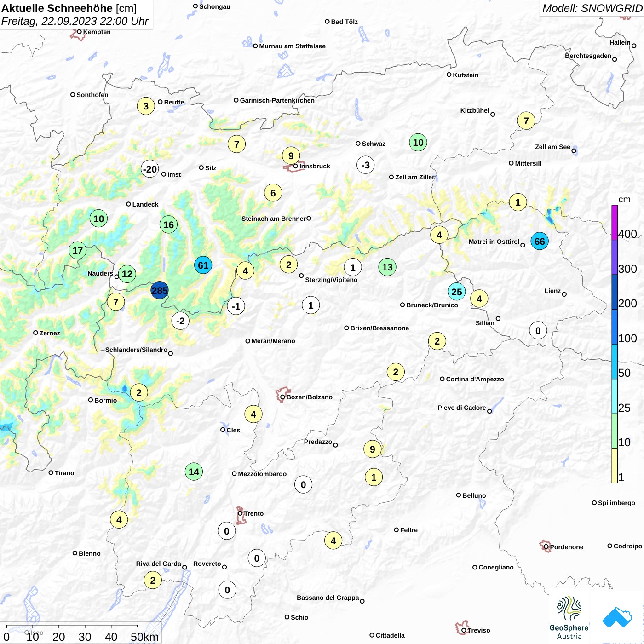Click the 'Berchtesgaden' label
This screenshot has width=644, height=644.
click(x=588, y=56)
